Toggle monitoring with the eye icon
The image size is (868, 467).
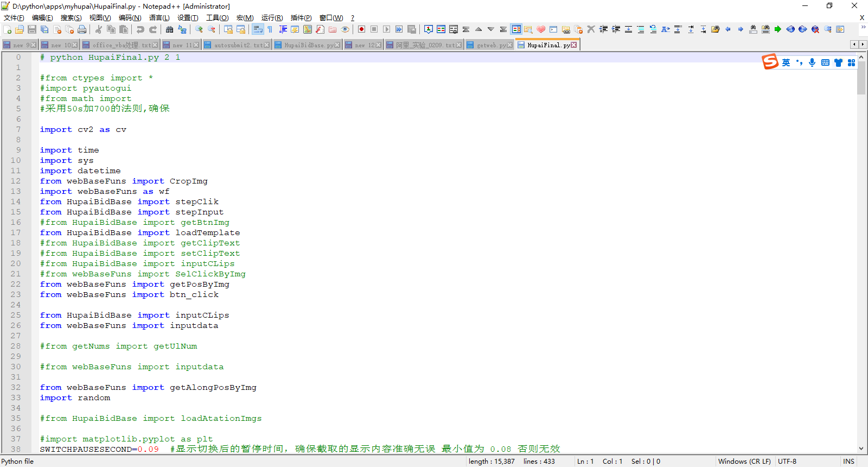coord(345,29)
